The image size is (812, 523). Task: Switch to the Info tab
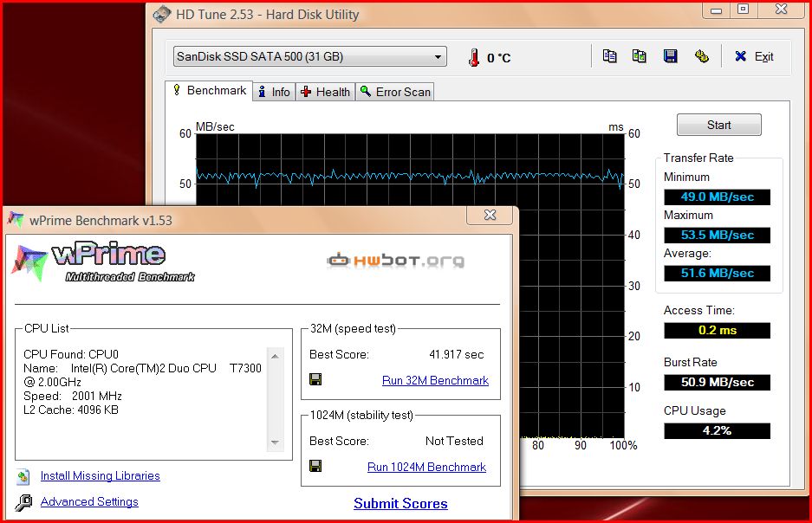pos(275,92)
